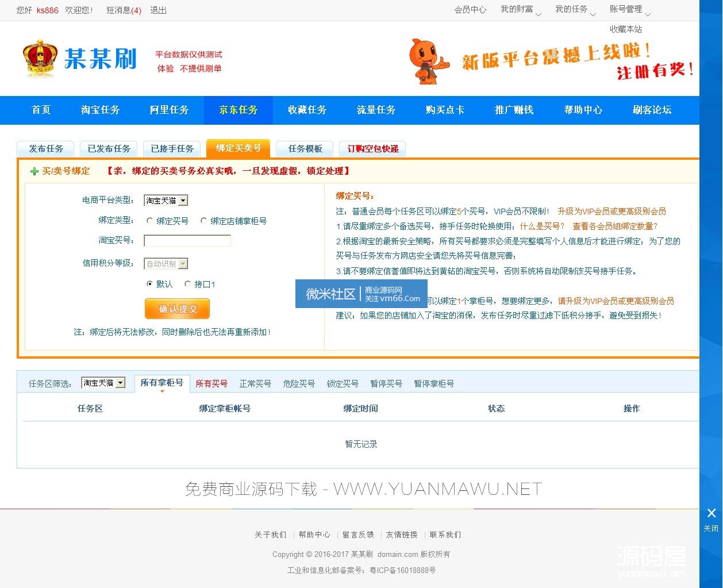Switch to the 发布任务 tab
The image size is (723, 588).
point(46,149)
